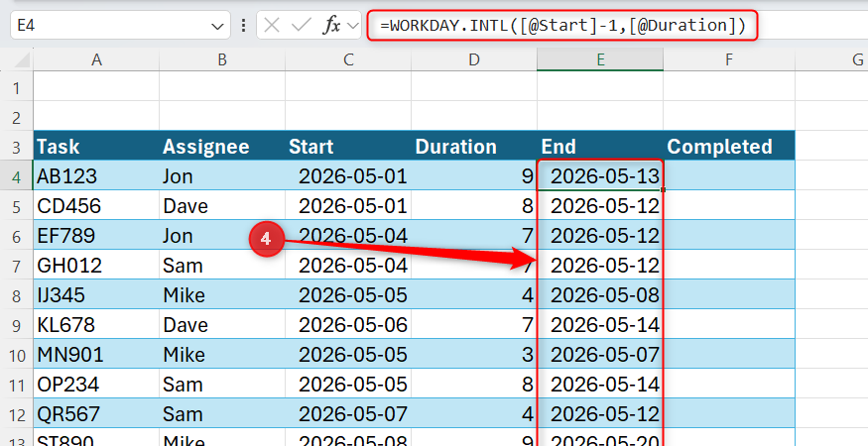Select duration 8 in CD456 row
This screenshot has width=868, height=446.
point(474,206)
